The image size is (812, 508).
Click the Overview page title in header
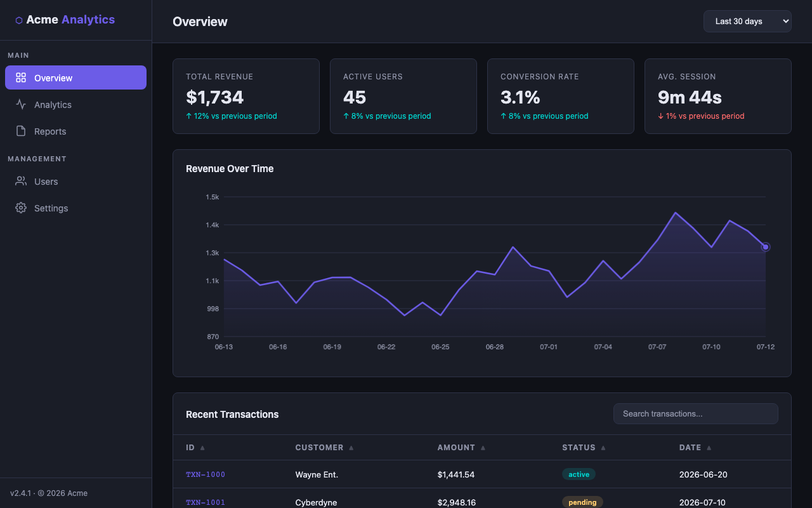[x=200, y=22]
